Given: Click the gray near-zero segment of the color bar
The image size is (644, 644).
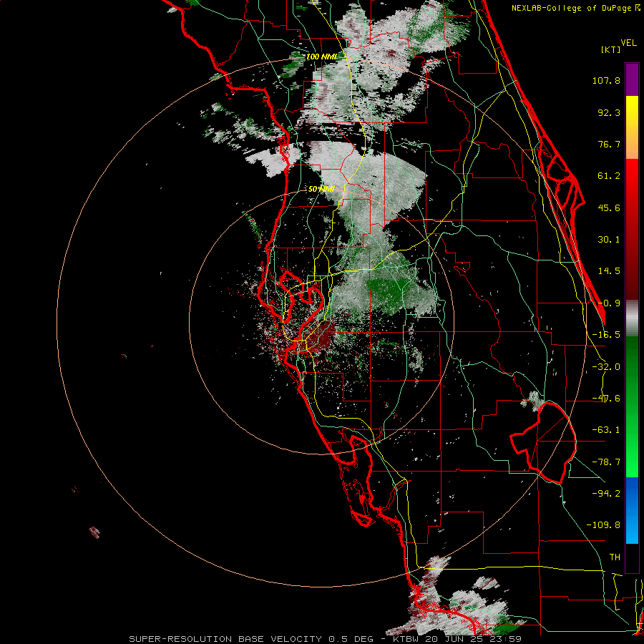Looking at the screenshot, I should 632,318.
